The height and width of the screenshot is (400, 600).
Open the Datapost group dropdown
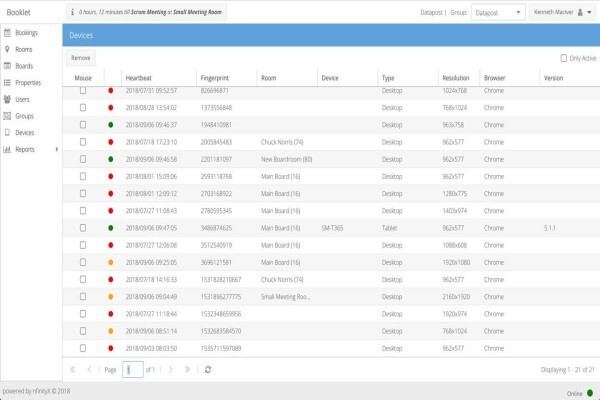[x=498, y=13]
